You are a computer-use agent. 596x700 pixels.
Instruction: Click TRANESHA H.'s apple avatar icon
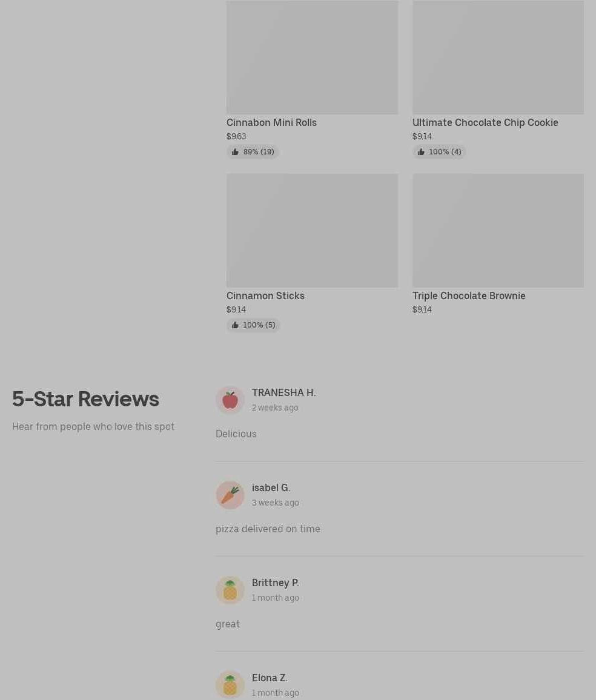230,400
